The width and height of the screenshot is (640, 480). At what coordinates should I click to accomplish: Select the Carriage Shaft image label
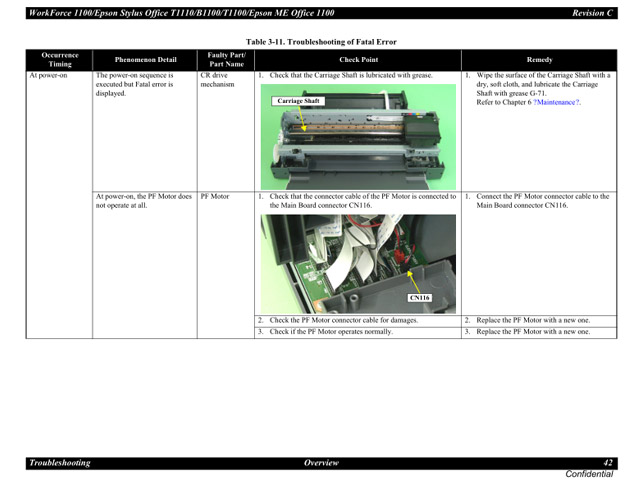(x=297, y=101)
